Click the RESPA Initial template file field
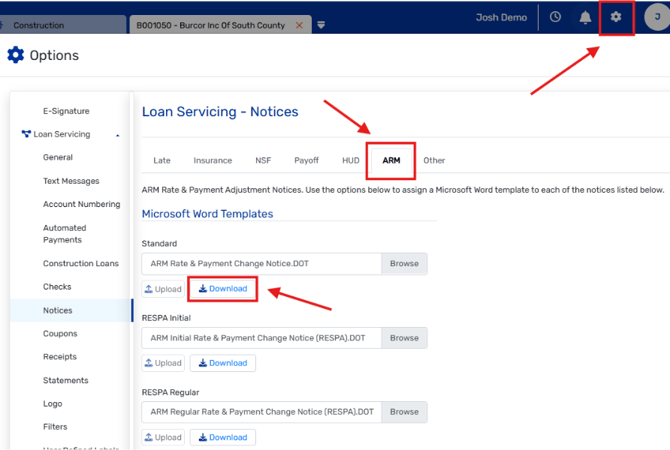 [x=262, y=338]
